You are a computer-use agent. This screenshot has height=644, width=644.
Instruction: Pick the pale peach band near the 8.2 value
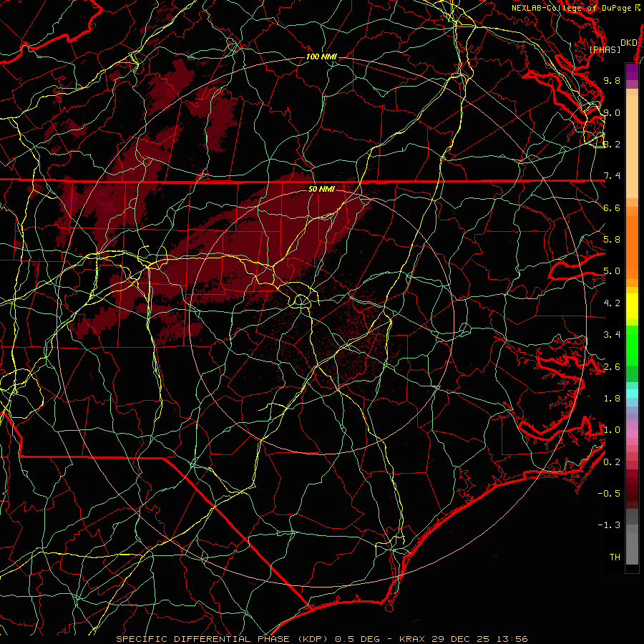click(632, 147)
